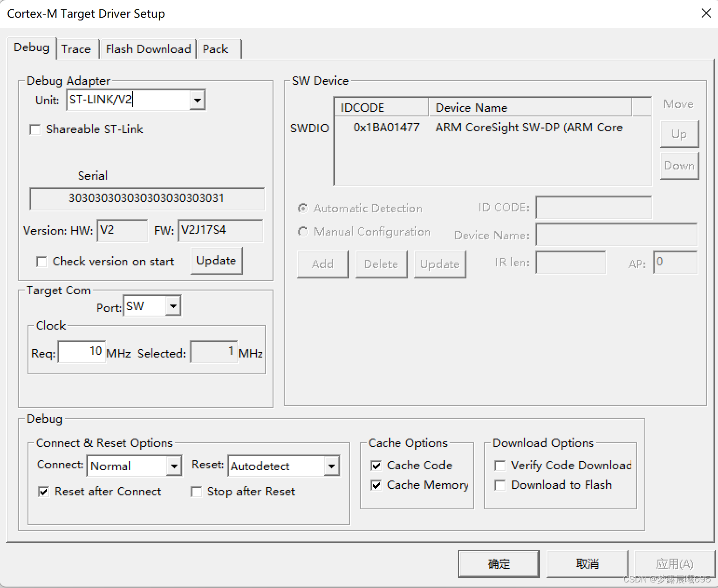Click the Req clock frequency field
Image resolution: width=718 pixels, height=588 pixels.
pyautogui.click(x=82, y=351)
